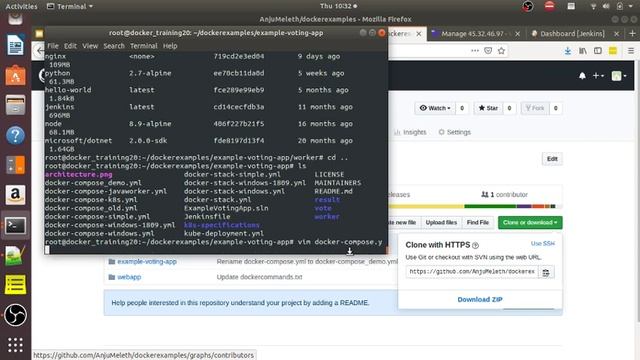Open the webapp folder

(129, 277)
